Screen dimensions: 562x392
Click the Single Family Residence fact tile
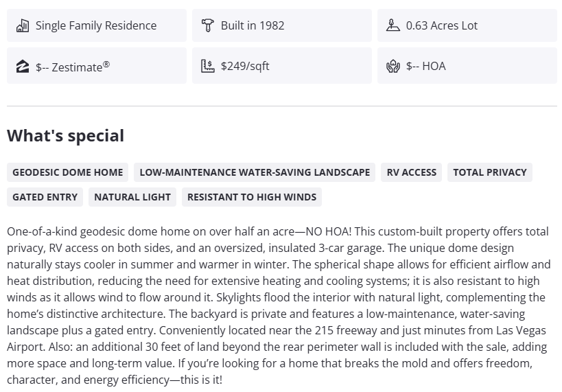point(96,26)
